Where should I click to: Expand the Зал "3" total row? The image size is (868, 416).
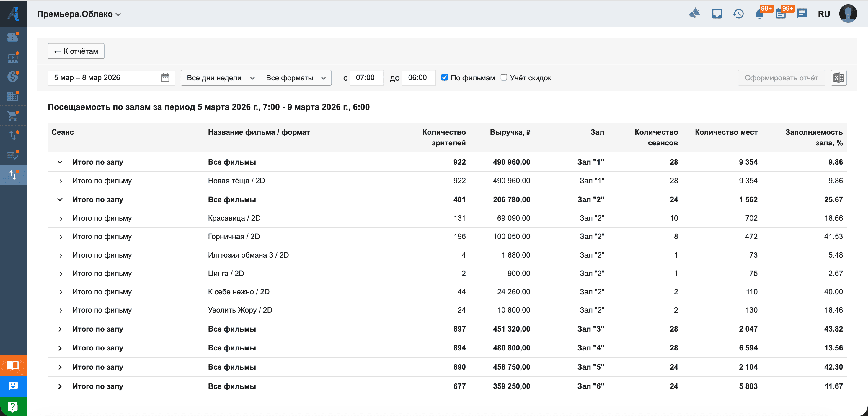[60, 329]
